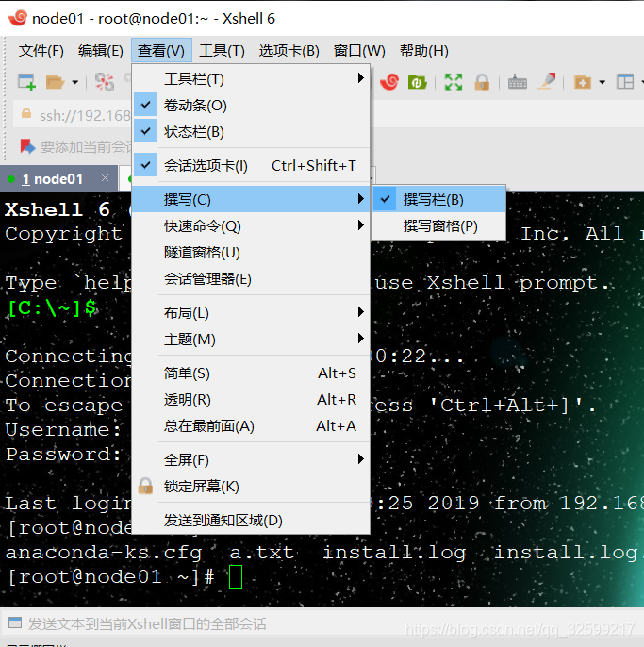This screenshot has width=644, height=647.
Task: Click the layout panes toolbar icon
Action: pos(624,82)
